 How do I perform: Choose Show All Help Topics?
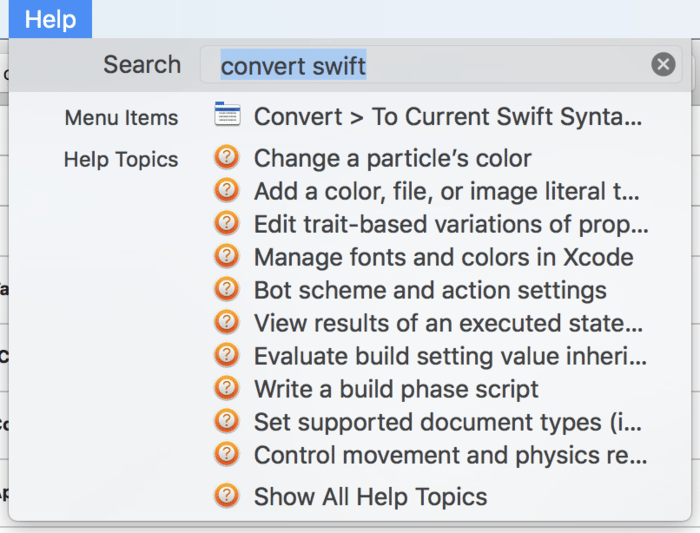(370, 496)
